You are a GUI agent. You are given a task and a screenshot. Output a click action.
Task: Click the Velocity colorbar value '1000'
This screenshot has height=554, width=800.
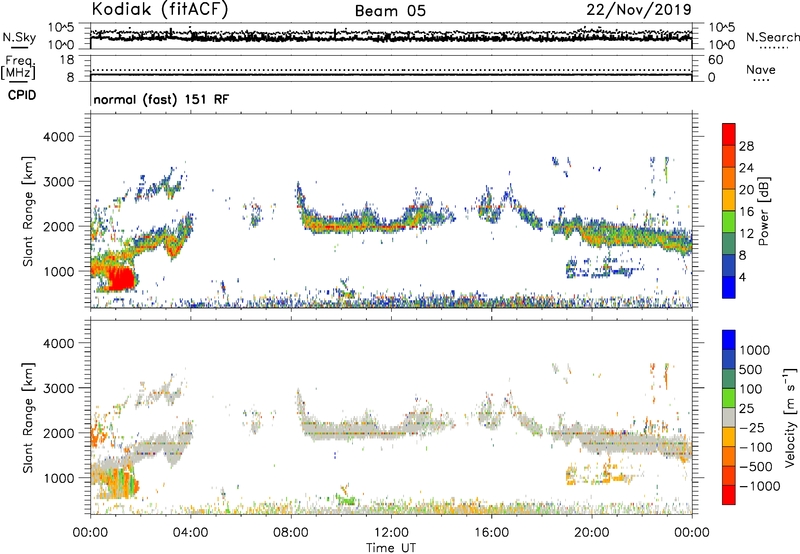(754, 350)
